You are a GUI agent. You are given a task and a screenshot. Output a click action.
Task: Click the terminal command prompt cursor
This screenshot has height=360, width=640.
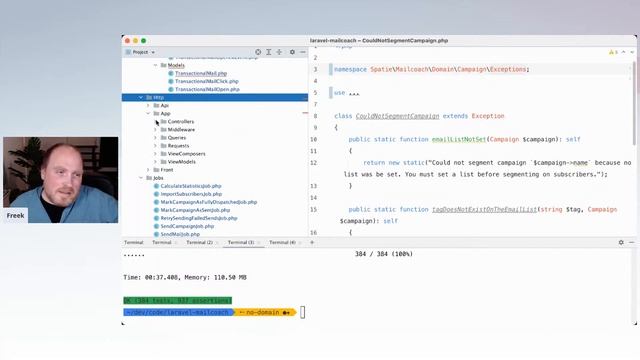pyautogui.click(x=302, y=313)
